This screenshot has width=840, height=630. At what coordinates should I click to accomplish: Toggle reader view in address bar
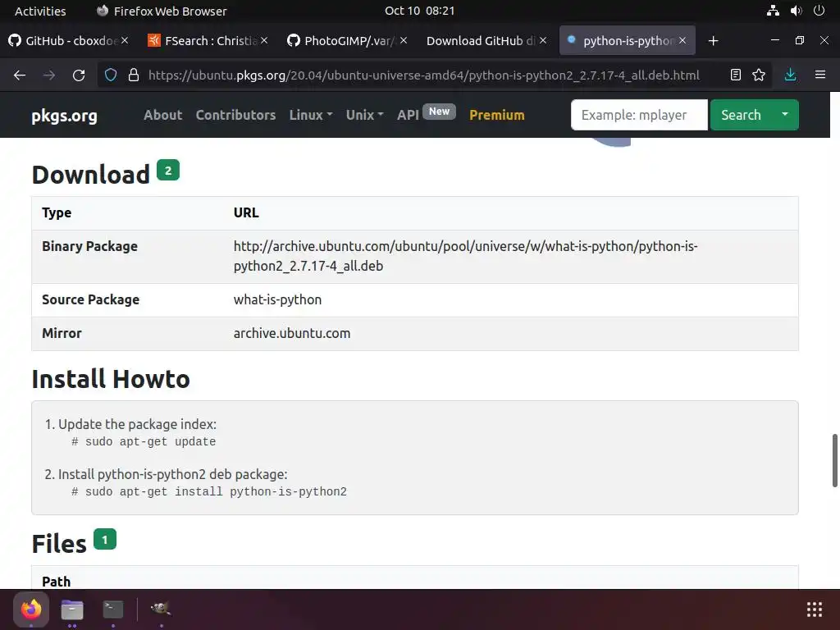[736, 75]
